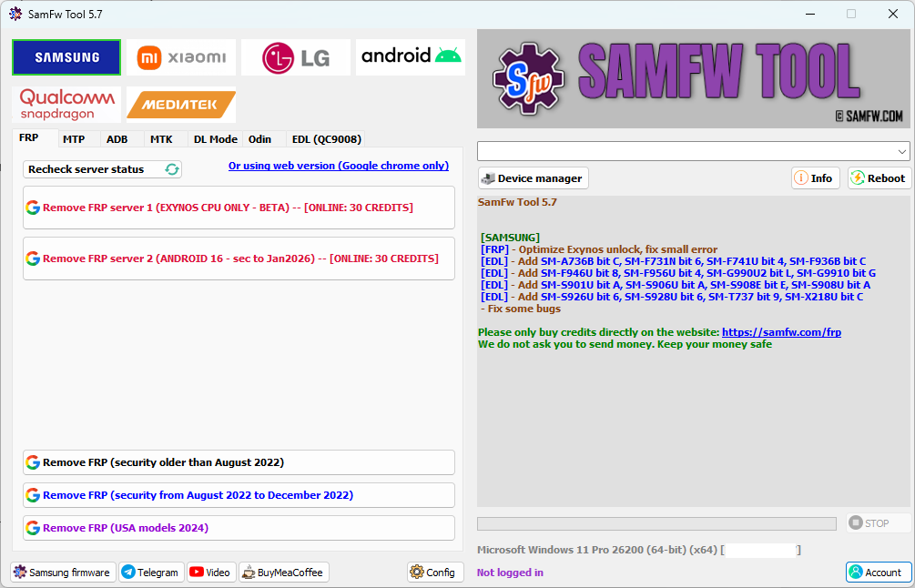The image size is (915, 588).
Task: Click the progress bar area
Action: pyautogui.click(x=656, y=523)
